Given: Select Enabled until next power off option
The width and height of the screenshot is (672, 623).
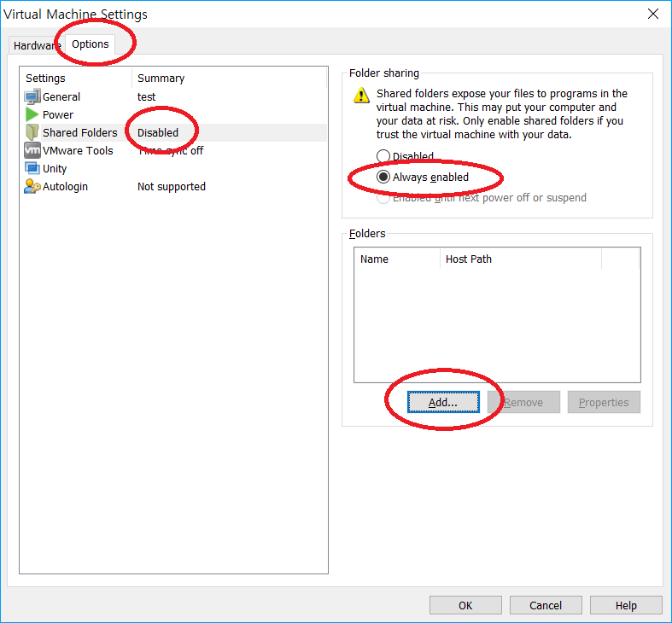Looking at the screenshot, I should point(383,197).
